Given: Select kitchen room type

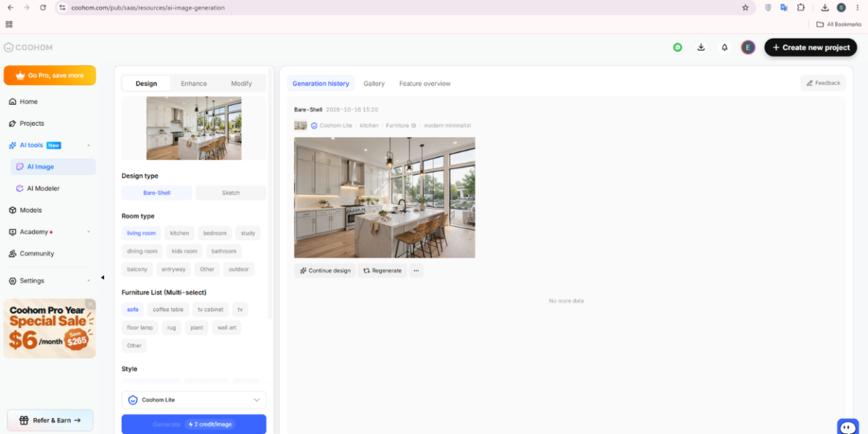Looking at the screenshot, I should [179, 233].
